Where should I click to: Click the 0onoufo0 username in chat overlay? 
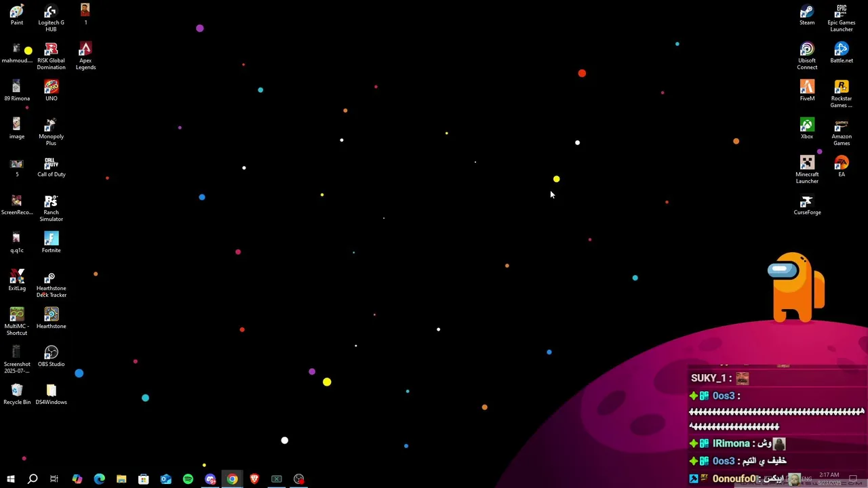click(734, 479)
